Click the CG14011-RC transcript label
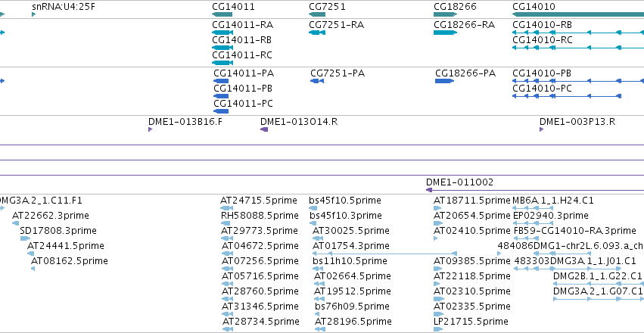 (242, 55)
